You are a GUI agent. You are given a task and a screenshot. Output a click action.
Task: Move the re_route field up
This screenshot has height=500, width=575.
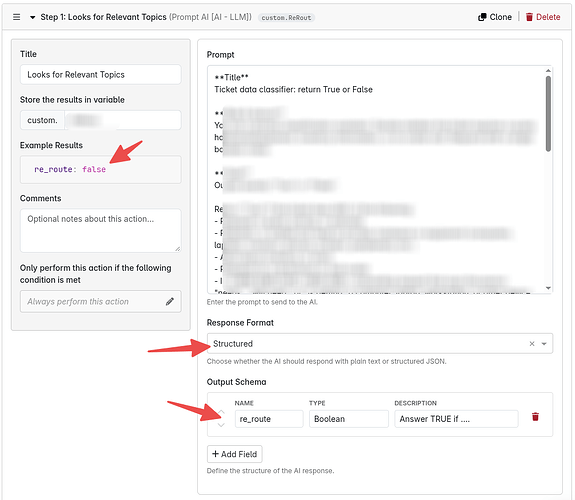pyautogui.click(x=221, y=412)
